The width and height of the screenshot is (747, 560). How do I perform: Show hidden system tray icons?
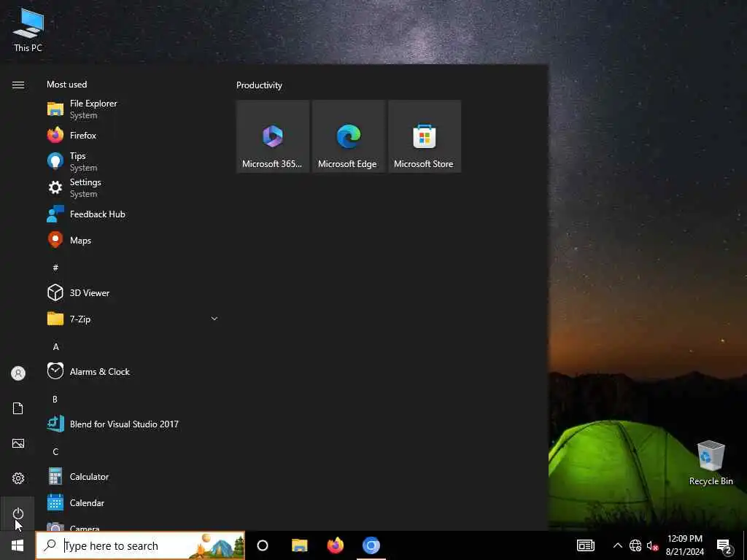[617, 545]
